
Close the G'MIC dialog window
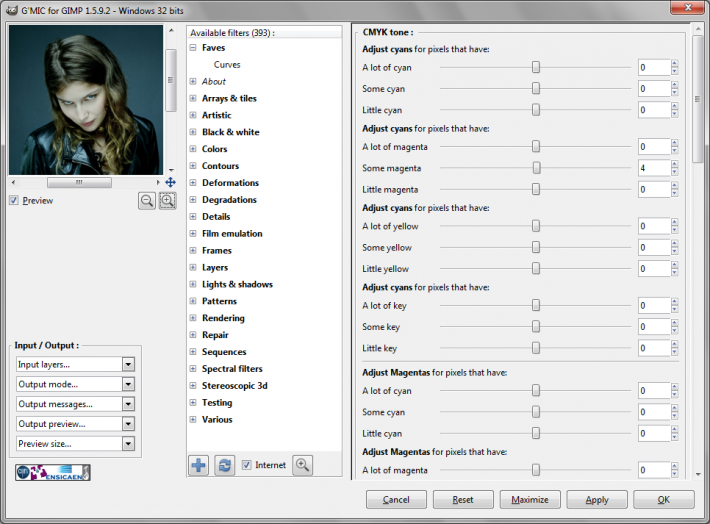688,8
